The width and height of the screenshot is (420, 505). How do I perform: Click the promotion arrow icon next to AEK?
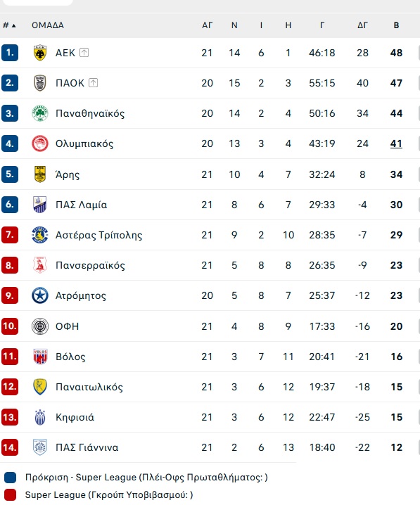point(84,52)
